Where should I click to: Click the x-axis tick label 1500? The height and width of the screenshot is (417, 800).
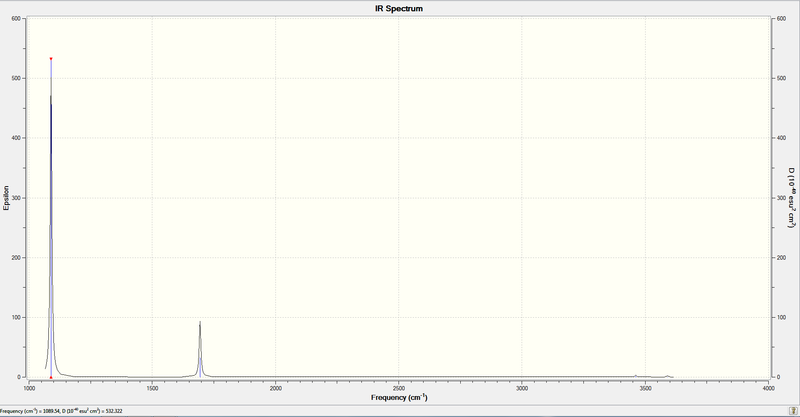coord(152,388)
